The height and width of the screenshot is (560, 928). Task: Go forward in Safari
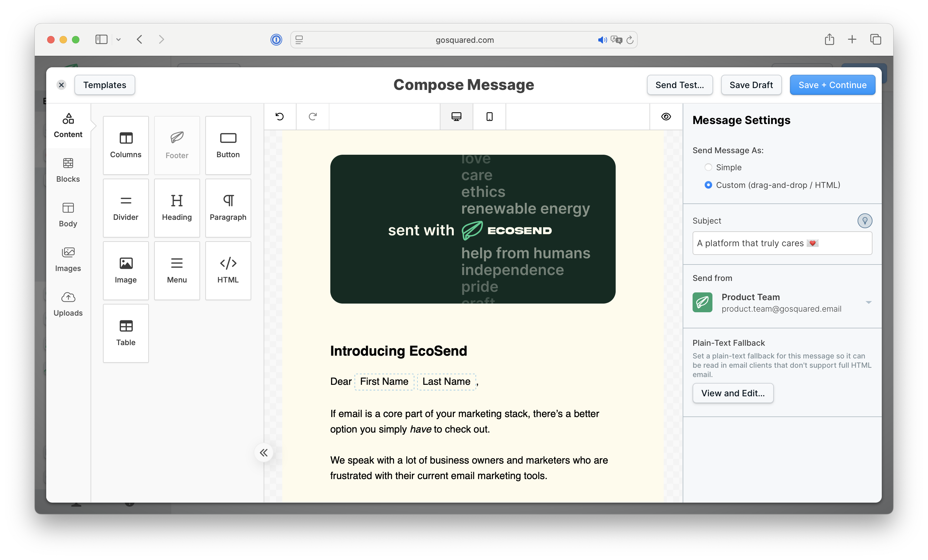pos(162,40)
